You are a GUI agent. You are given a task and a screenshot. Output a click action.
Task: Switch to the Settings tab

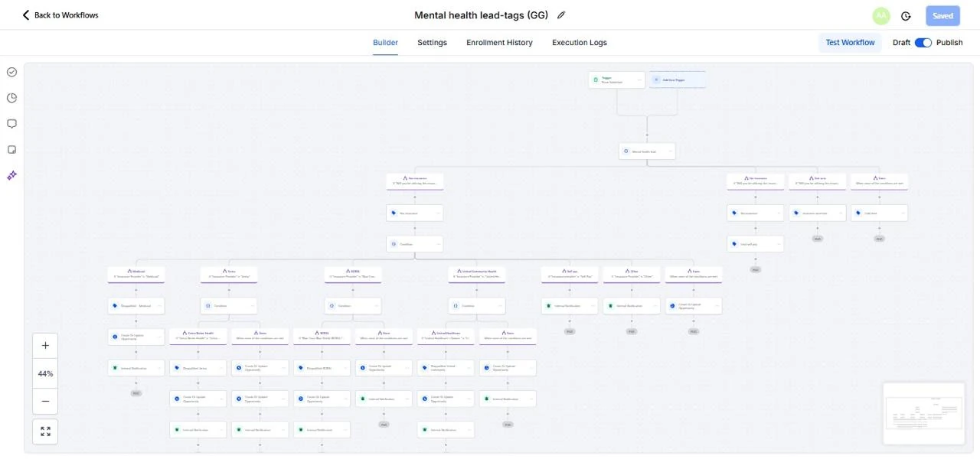pos(432,43)
